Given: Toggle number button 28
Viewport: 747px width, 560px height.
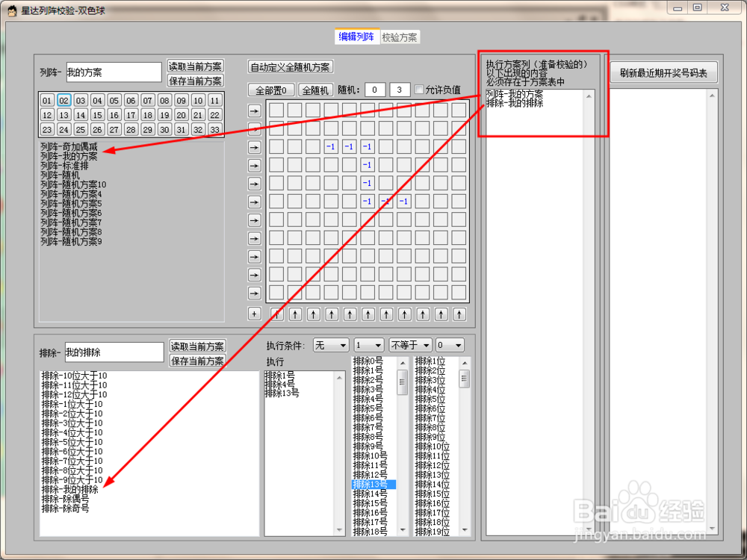Looking at the screenshot, I should (131, 129).
